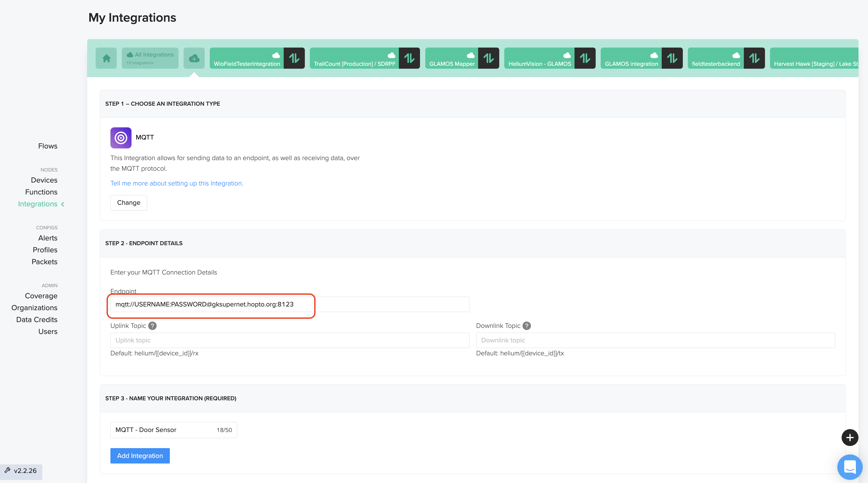
Task: Click the Uplink topic input field
Action: pyautogui.click(x=290, y=340)
